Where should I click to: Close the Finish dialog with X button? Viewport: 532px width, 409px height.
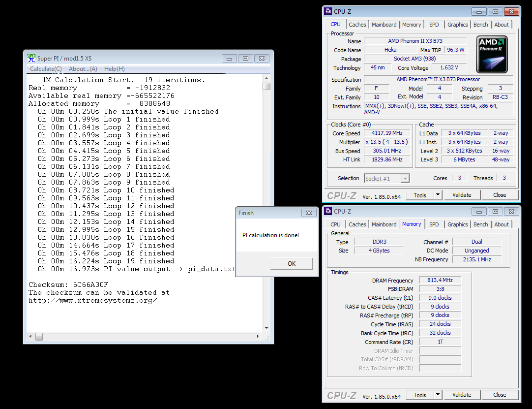pos(309,213)
